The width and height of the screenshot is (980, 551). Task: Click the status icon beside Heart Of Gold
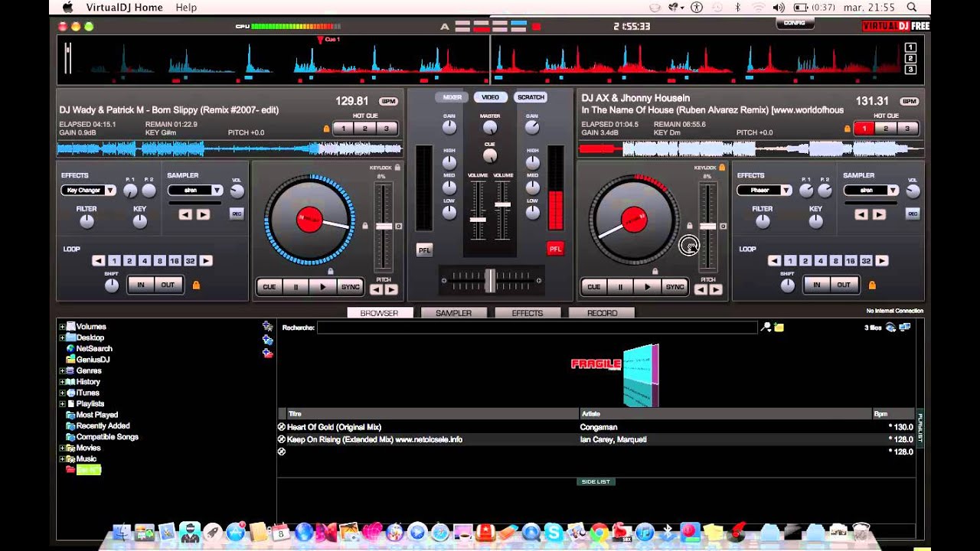click(281, 427)
